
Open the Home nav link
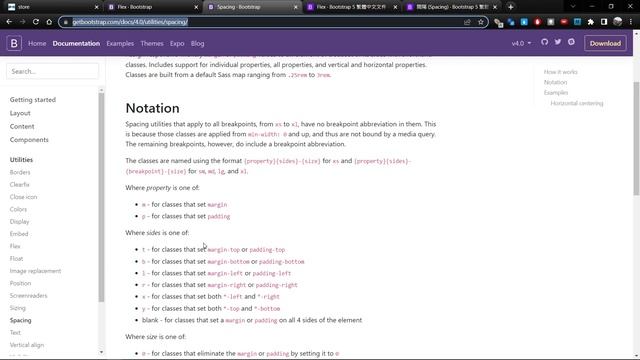point(37,43)
